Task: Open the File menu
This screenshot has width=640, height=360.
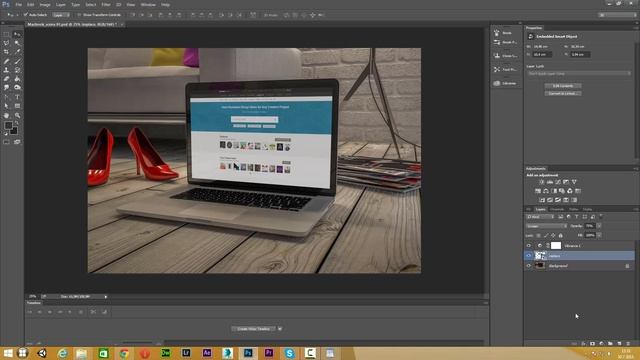Action: coord(18,4)
